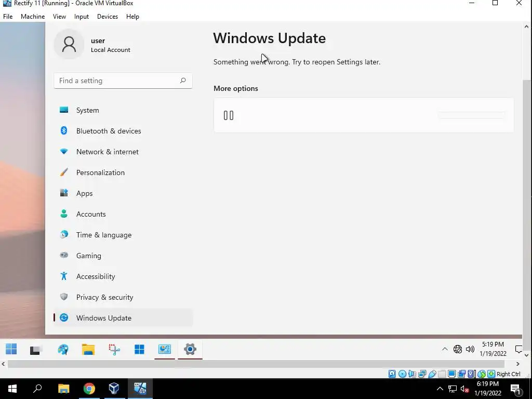This screenshot has height=399, width=532.
Task: Open the VirtualBox Help menu
Action: point(132,16)
